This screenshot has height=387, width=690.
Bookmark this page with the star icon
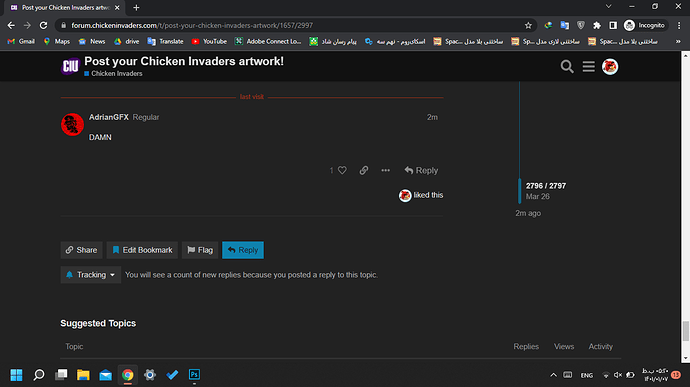coord(528,26)
